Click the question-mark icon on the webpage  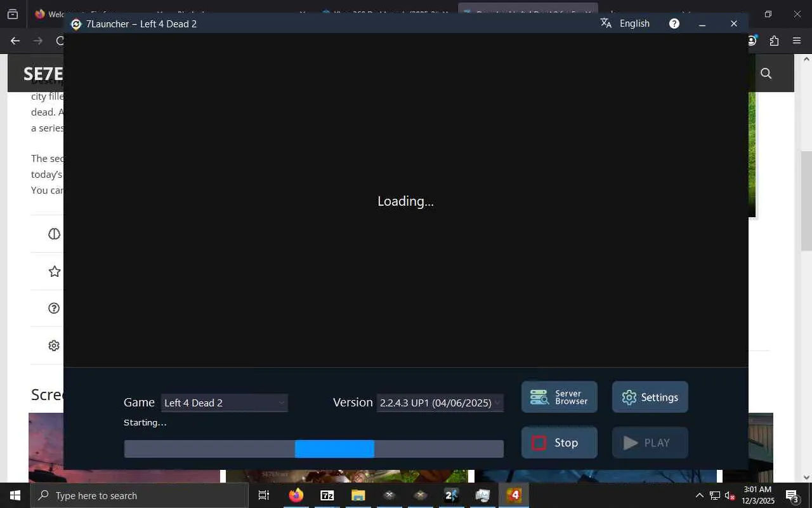[x=54, y=309]
